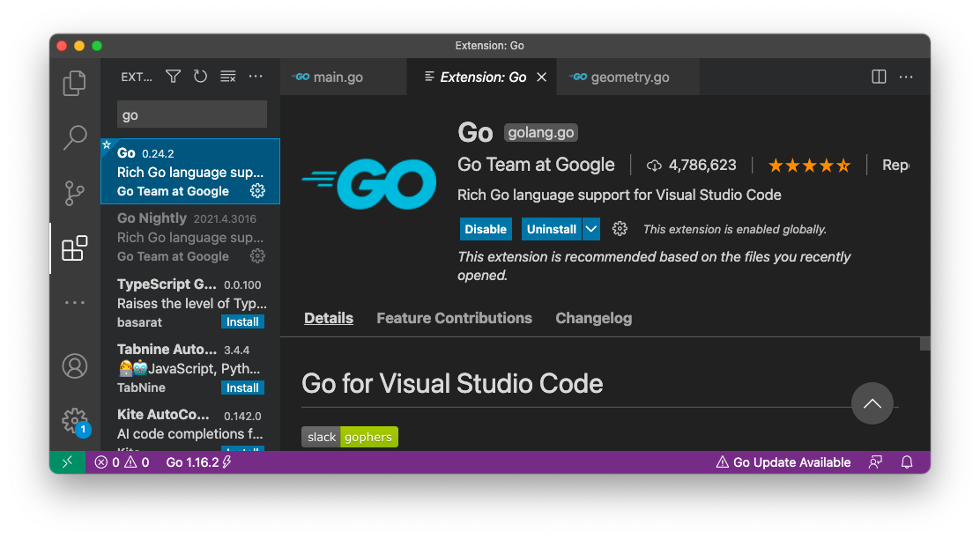Select Kite AutoCo... extension entry
980x539 pixels.
click(190, 428)
